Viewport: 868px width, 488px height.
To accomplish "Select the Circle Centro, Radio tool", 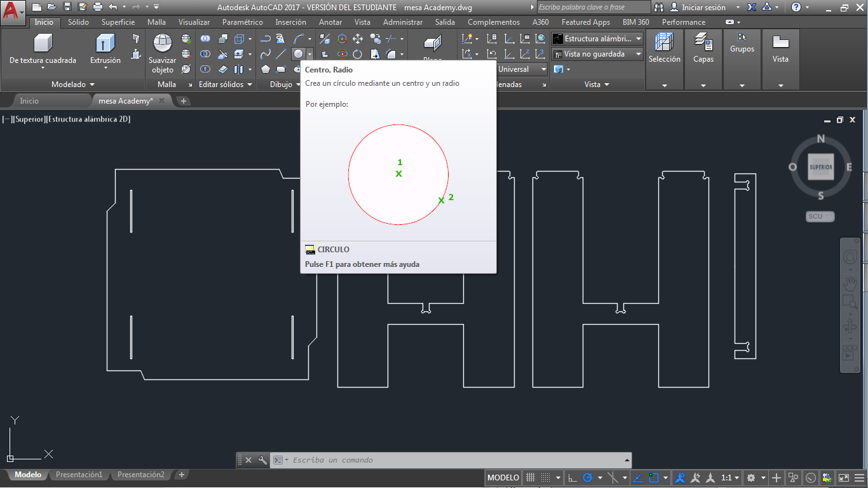I will (x=298, y=54).
